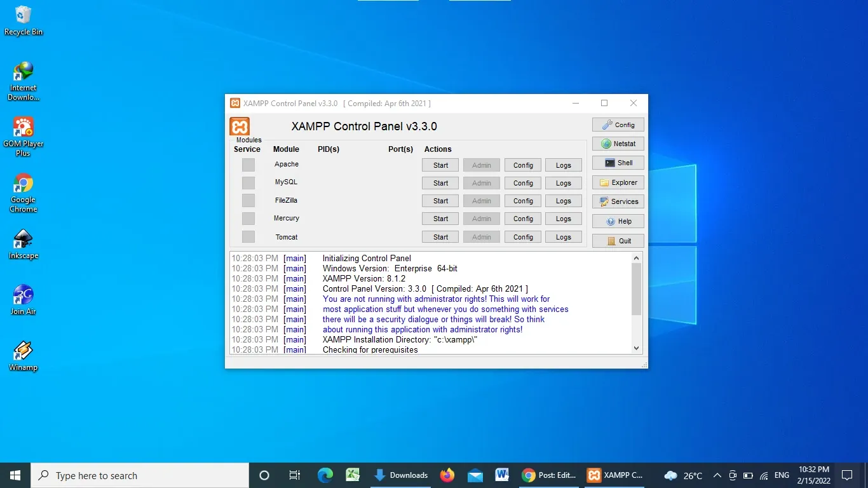The width and height of the screenshot is (868, 488).
Task: Launch the XAMPP Shell
Action: [x=618, y=163]
